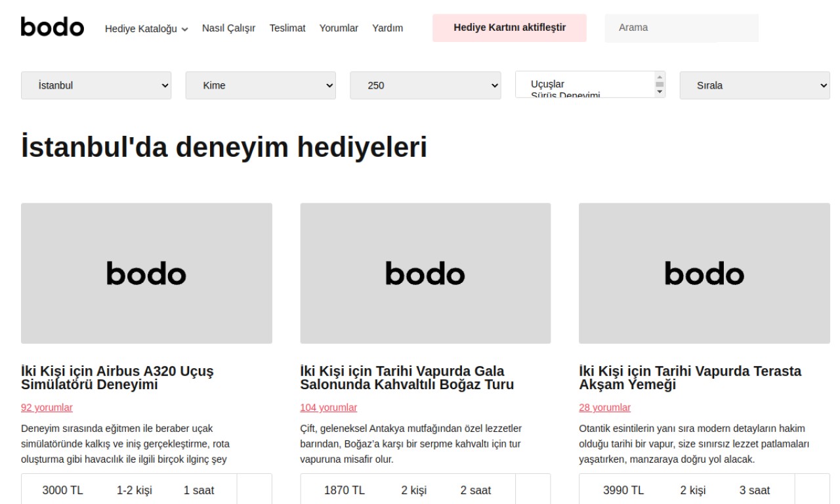Image resolution: width=840 pixels, height=504 pixels.
Task: Expand the Hediye Kataloğu menu chevron
Action: coord(185,29)
